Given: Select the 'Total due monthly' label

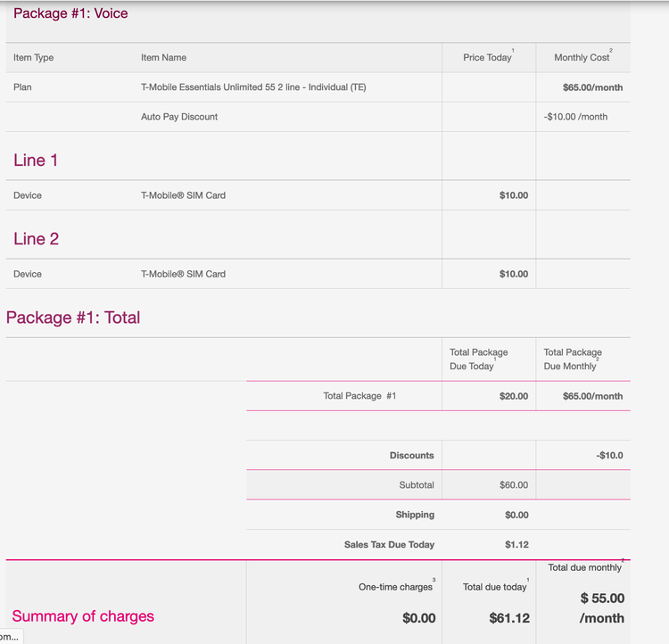Looking at the screenshot, I should click(x=584, y=567).
